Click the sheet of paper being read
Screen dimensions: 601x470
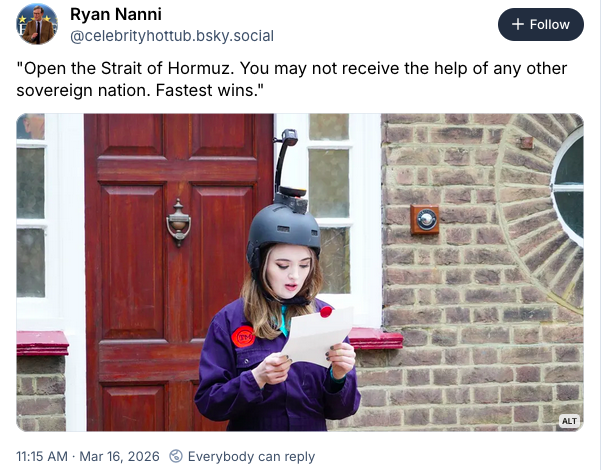click(x=317, y=335)
